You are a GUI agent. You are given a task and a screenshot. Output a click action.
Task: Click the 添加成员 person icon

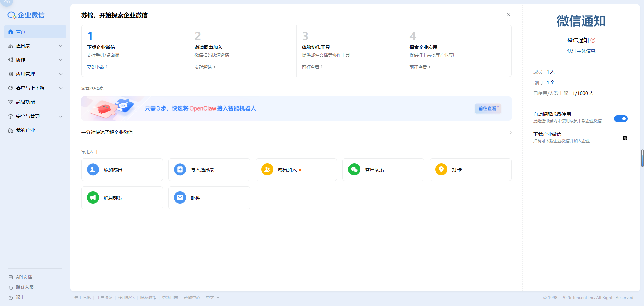(x=93, y=170)
